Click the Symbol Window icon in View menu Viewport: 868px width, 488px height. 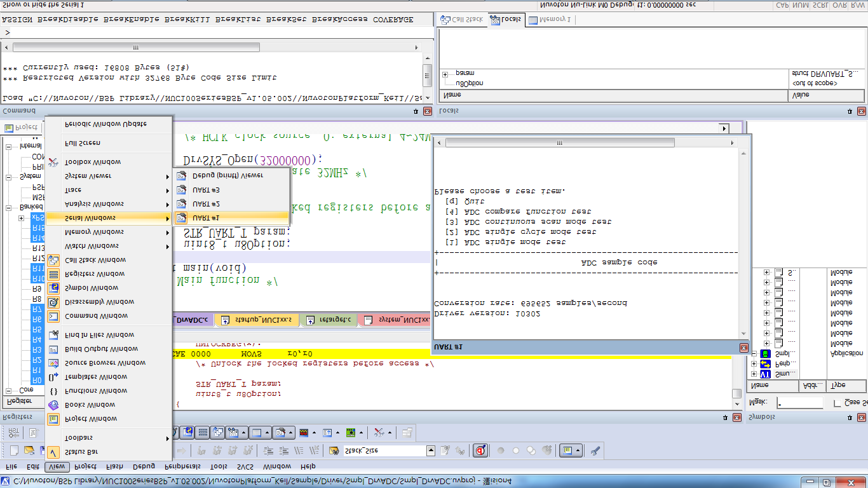[53, 288]
